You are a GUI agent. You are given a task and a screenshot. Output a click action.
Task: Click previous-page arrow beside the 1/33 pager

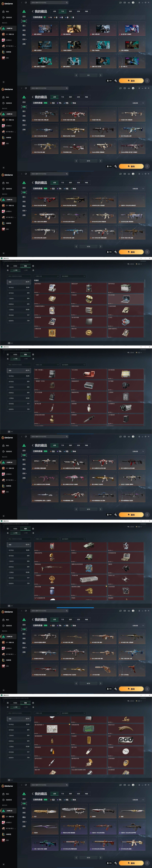pos(76,246)
